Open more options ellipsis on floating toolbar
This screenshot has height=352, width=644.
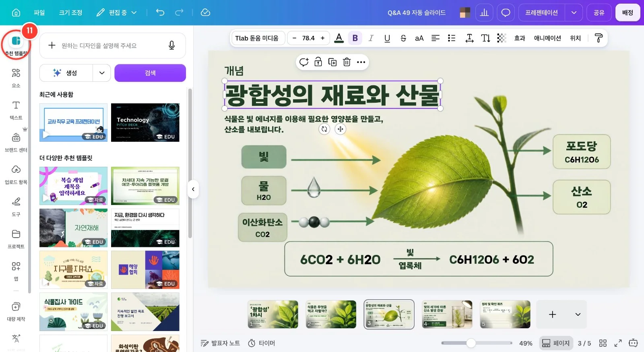coord(361,62)
